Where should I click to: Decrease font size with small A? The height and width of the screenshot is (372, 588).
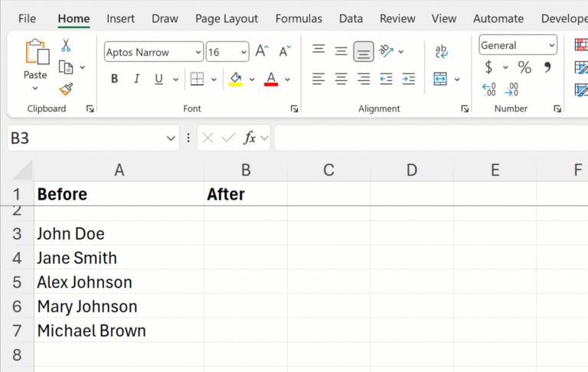285,51
